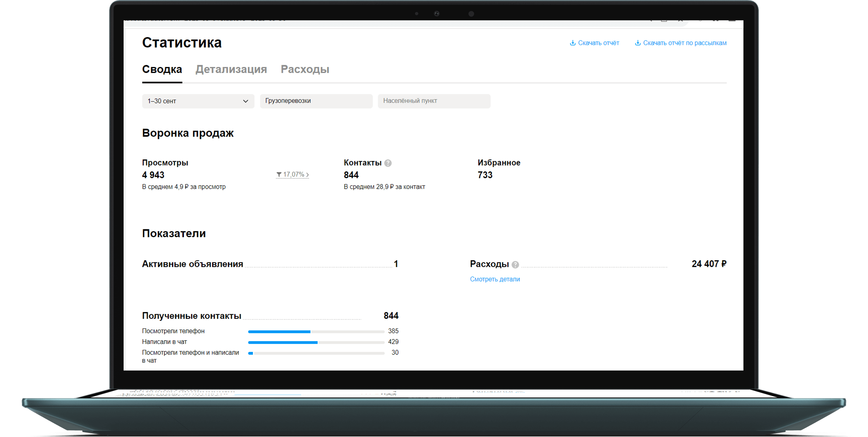
Task: Open the help tooltip next to Контакты
Action: click(x=388, y=163)
